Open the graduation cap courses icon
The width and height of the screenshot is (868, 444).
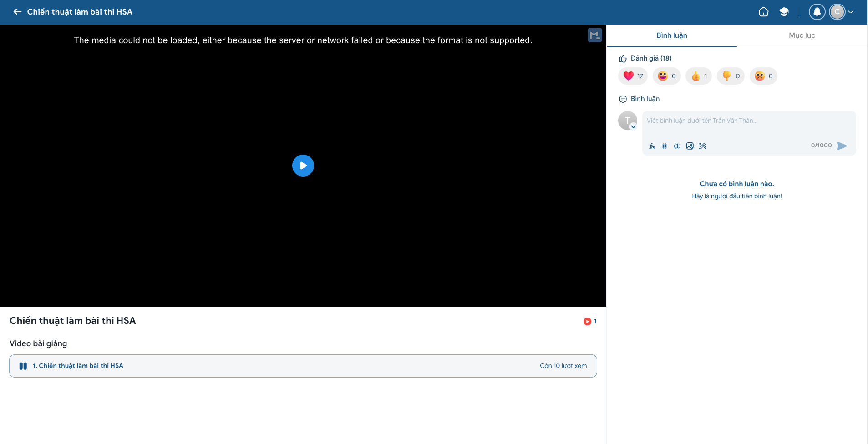pos(784,12)
